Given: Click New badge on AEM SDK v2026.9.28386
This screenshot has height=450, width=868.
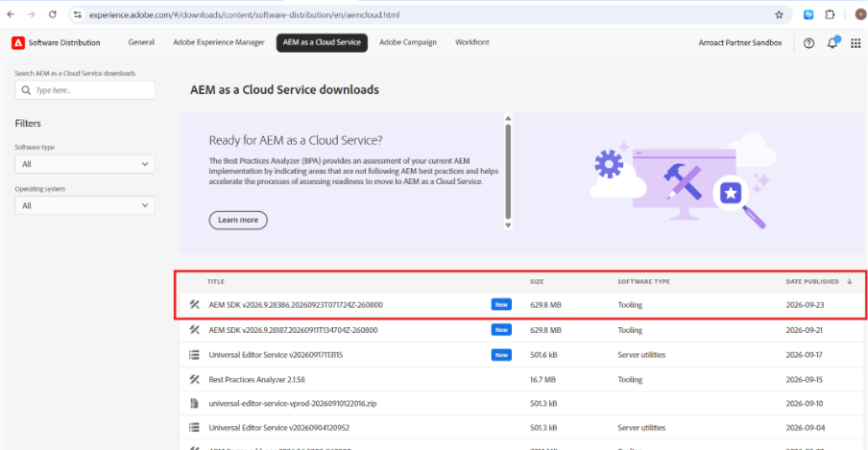Looking at the screenshot, I should pos(501,304).
